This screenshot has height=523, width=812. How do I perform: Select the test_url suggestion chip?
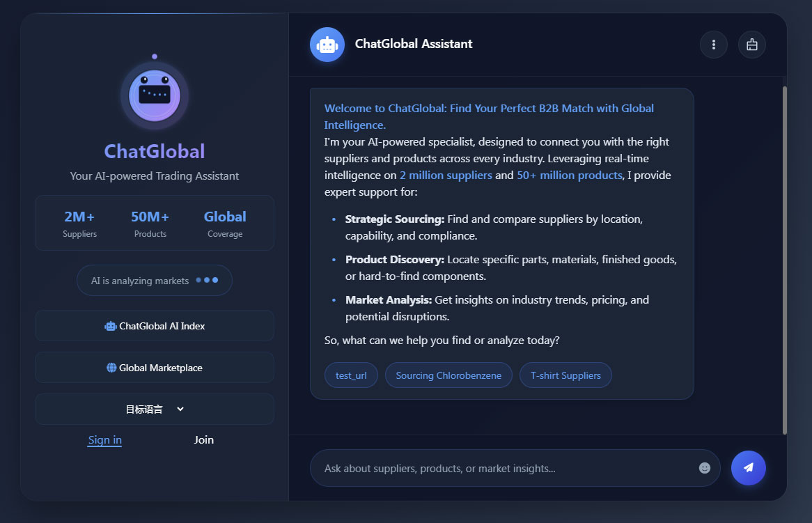351,375
